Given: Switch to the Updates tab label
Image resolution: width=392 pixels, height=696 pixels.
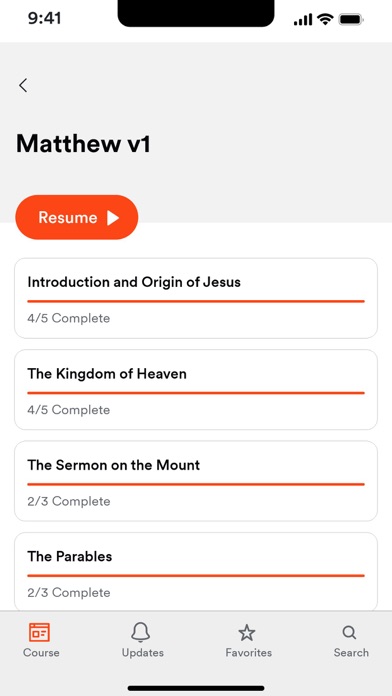Looking at the screenshot, I should tap(143, 652).
